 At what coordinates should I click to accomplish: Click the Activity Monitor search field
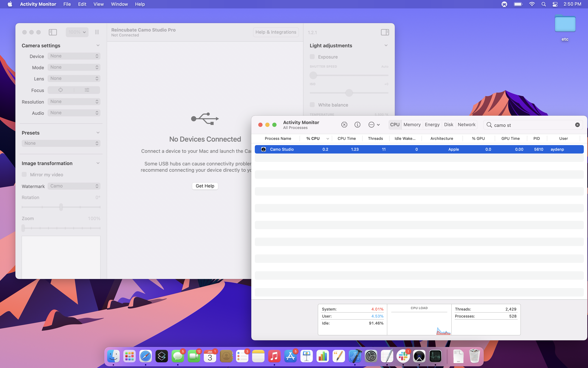(x=533, y=125)
